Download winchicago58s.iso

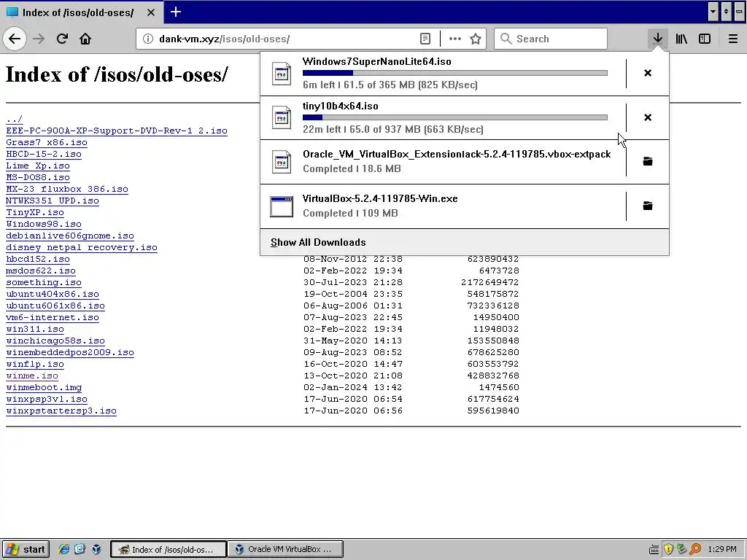pyautogui.click(x=55, y=341)
